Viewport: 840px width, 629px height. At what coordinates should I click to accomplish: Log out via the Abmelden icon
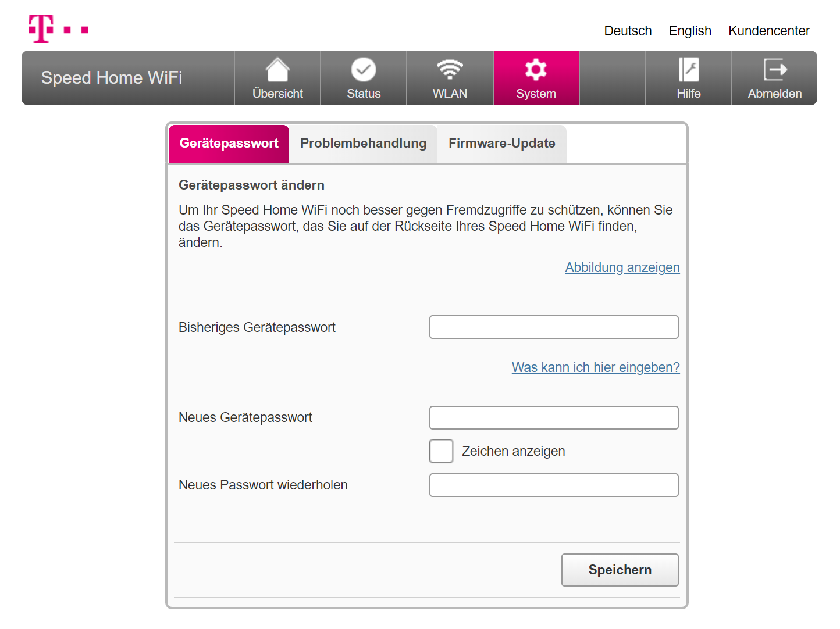point(775,70)
